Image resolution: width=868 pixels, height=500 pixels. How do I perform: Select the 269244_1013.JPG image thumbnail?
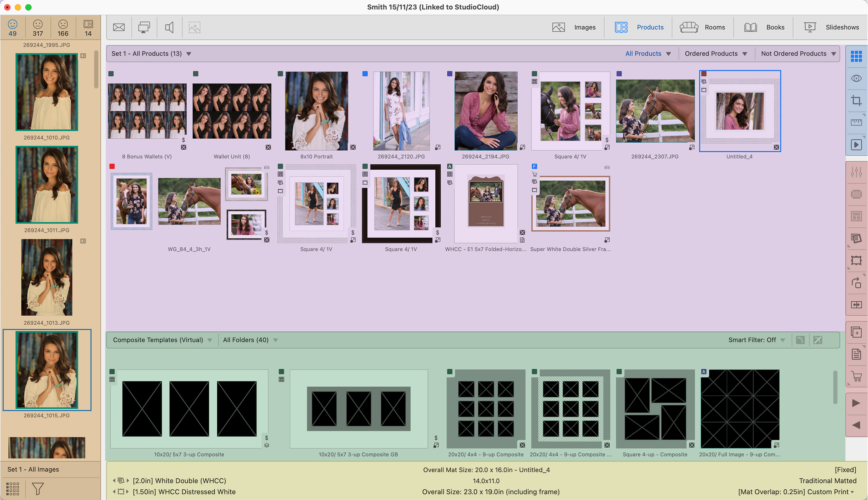point(47,277)
